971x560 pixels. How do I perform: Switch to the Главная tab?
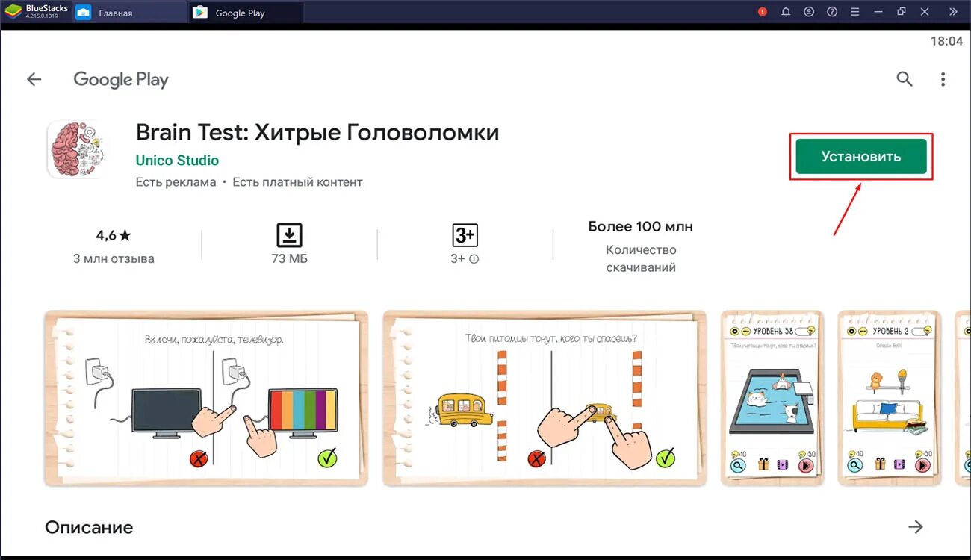coord(128,13)
